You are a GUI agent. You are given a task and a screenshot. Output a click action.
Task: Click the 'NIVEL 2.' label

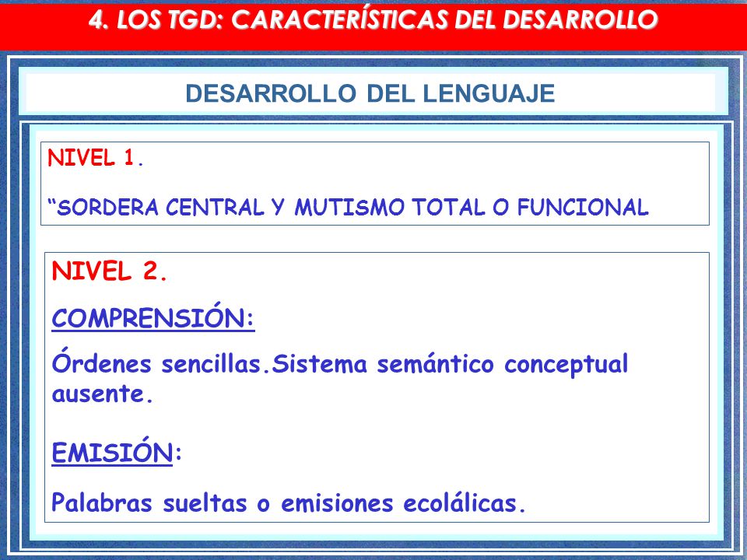click(110, 271)
